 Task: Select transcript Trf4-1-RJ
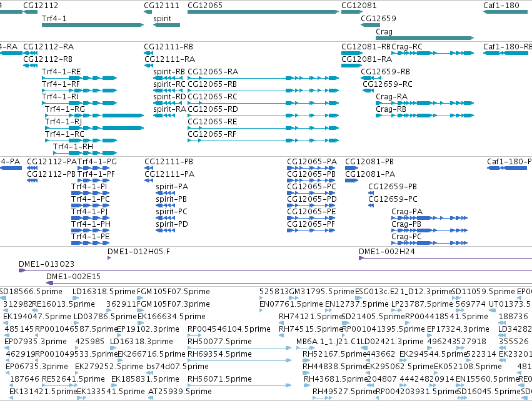pos(94,128)
